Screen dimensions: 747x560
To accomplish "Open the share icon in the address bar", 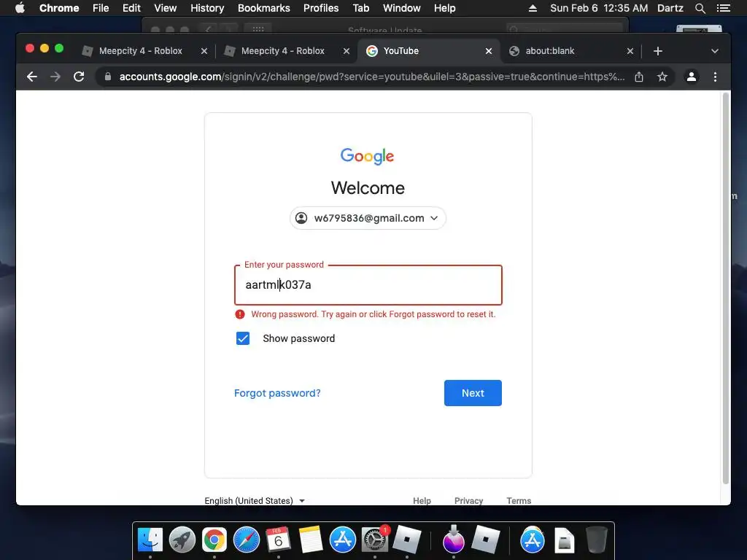I will pos(639,77).
